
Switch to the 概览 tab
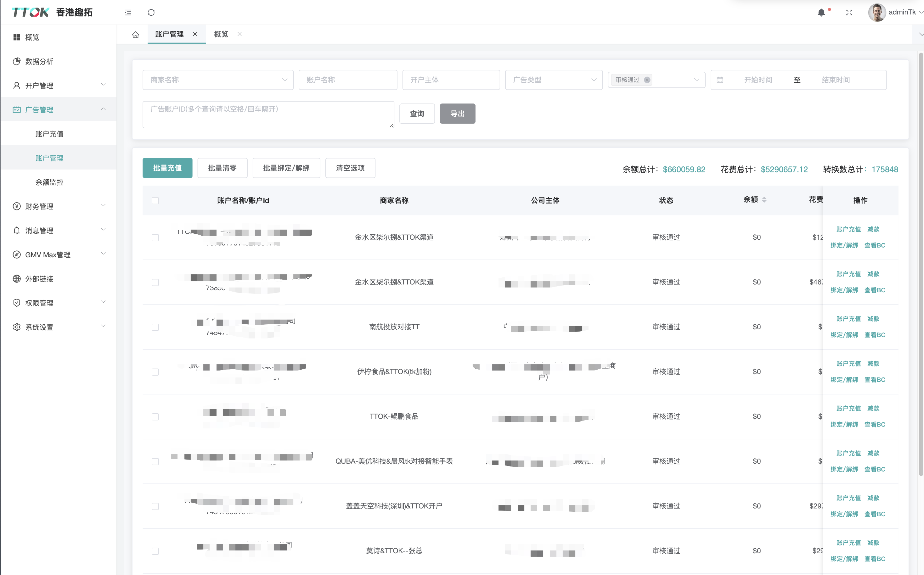click(x=221, y=34)
